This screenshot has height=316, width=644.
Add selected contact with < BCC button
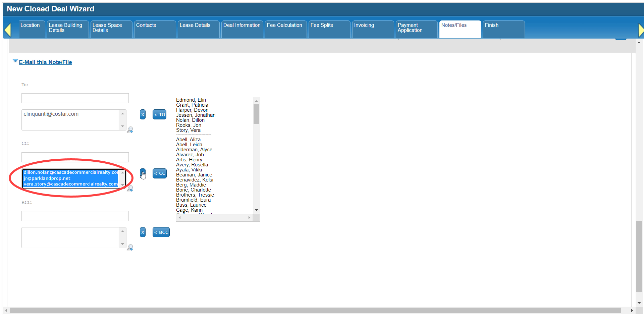pyautogui.click(x=161, y=232)
